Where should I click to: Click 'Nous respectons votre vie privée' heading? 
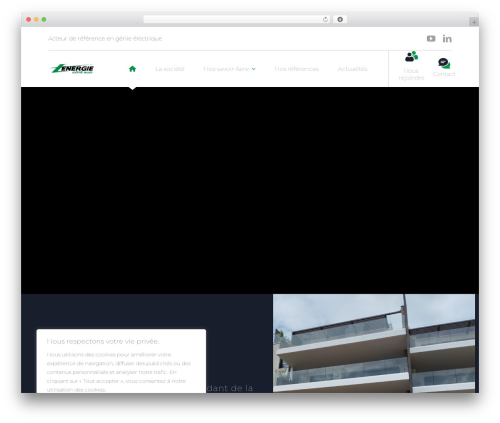103,341
